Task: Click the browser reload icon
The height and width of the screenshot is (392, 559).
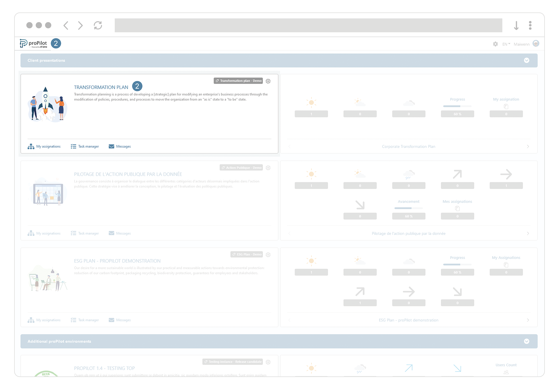Action: coord(98,25)
